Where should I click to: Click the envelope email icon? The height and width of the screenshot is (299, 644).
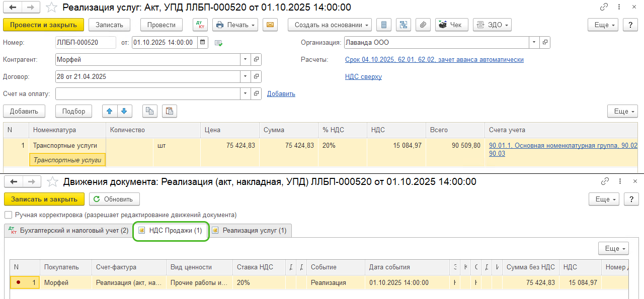(270, 25)
